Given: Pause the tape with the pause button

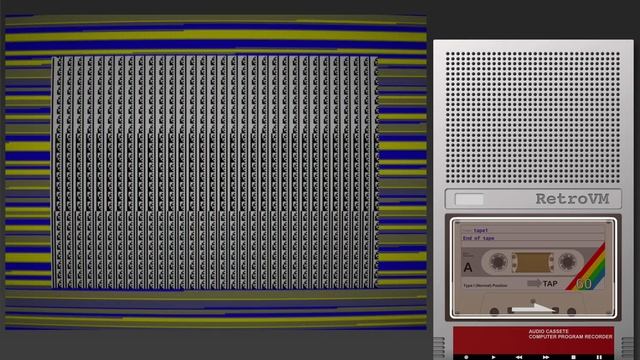Looking at the screenshot, I should click(599, 357).
